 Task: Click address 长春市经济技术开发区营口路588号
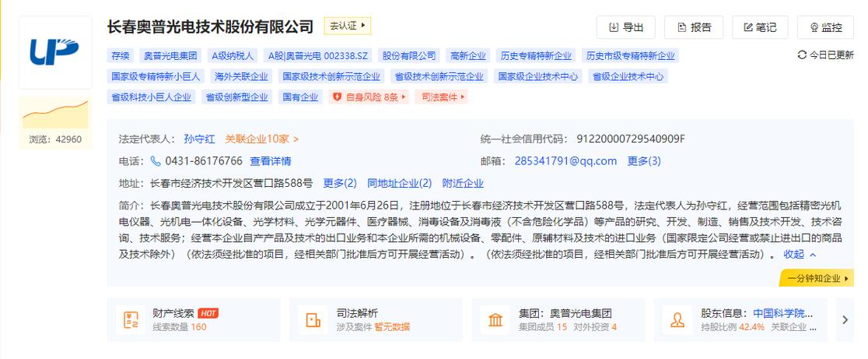click(232, 183)
